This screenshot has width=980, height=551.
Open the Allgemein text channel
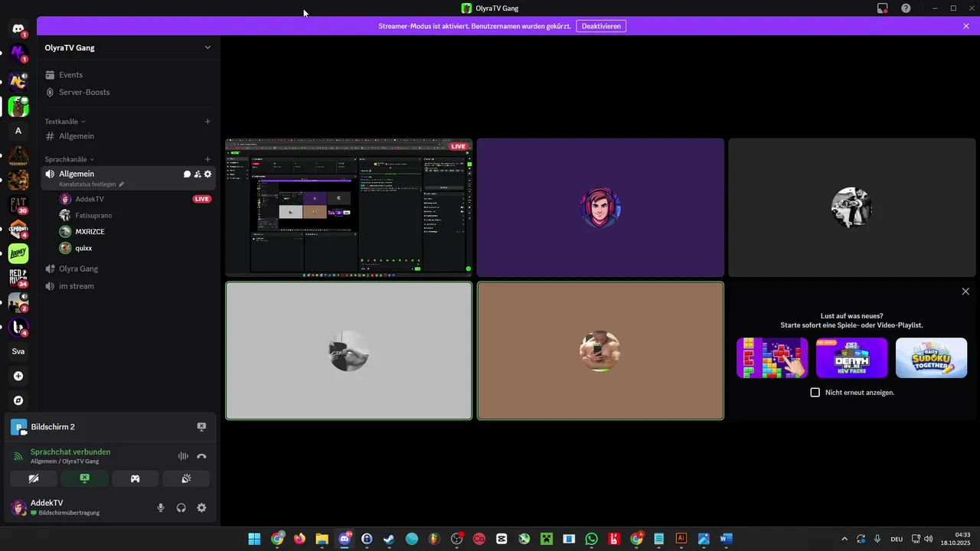tap(129, 136)
